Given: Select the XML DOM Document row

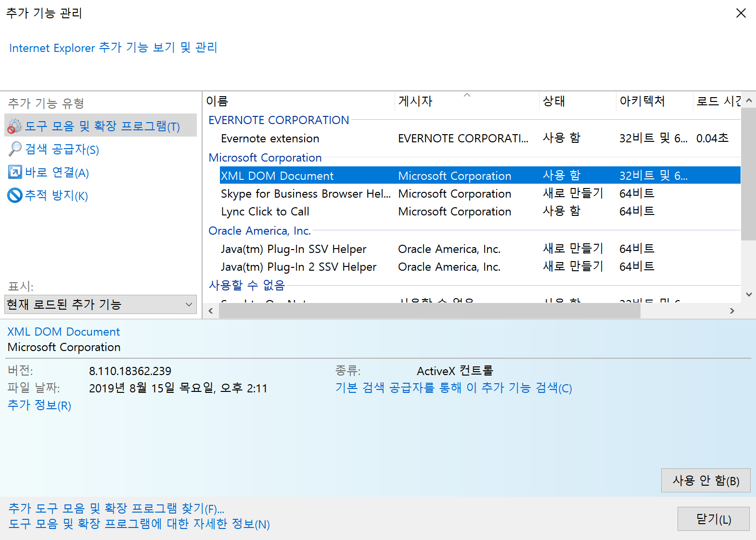Looking at the screenshot, I should (480, 176).
